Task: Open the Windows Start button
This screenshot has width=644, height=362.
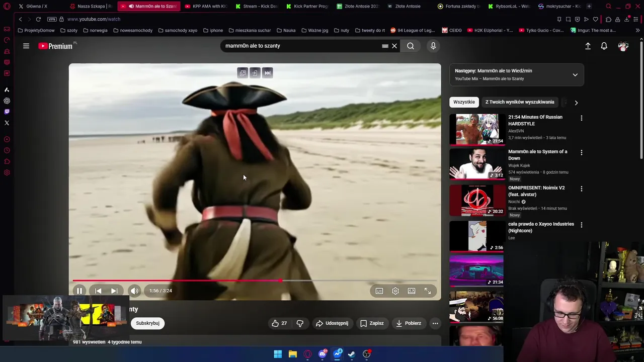Action: click(278, 354)
